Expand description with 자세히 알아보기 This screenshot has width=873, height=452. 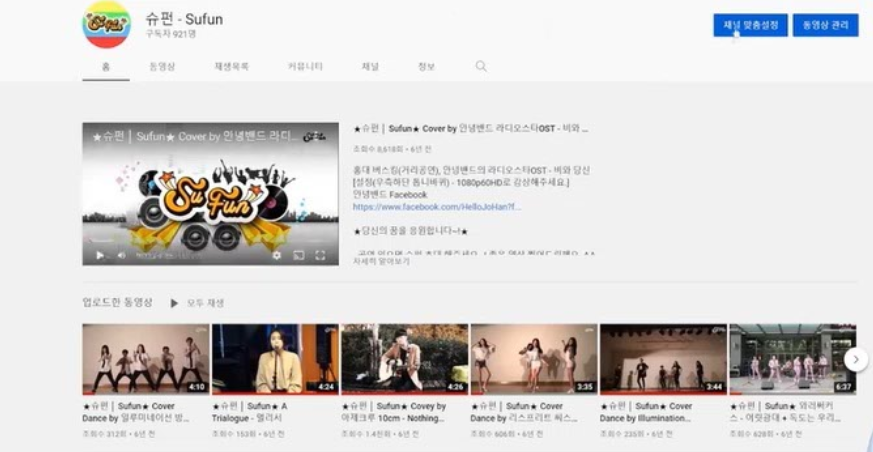[x=381, y=261]
